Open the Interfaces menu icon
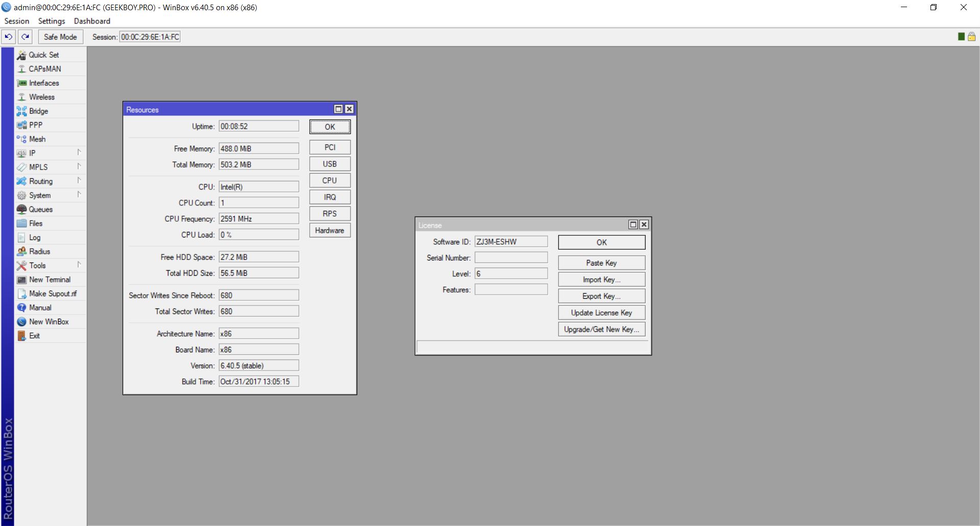 pyautogui.click(x=21, y=83)
